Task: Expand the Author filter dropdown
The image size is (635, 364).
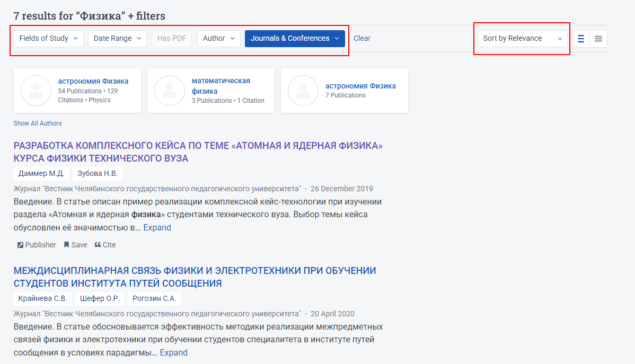Action: (x=218, y=38)
